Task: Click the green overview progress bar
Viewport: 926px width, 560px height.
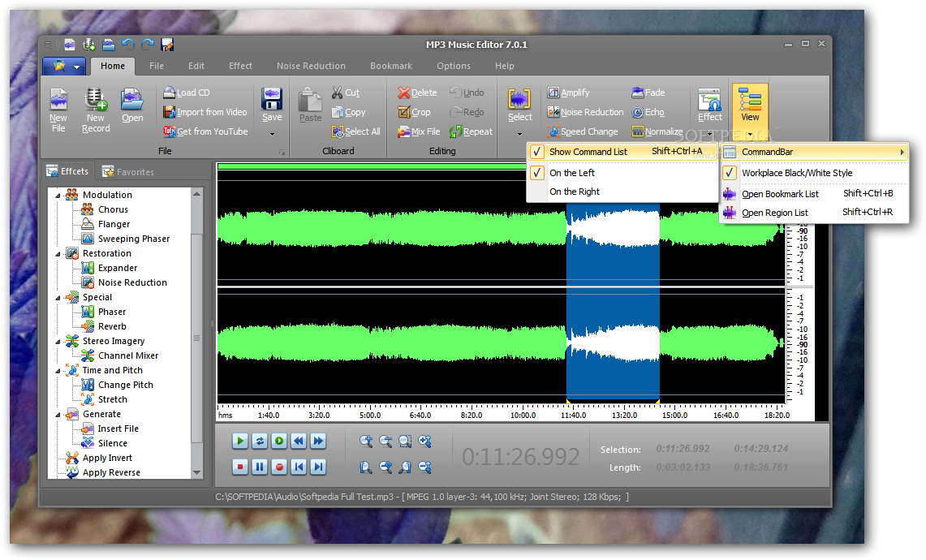Action: pos(372,166)
